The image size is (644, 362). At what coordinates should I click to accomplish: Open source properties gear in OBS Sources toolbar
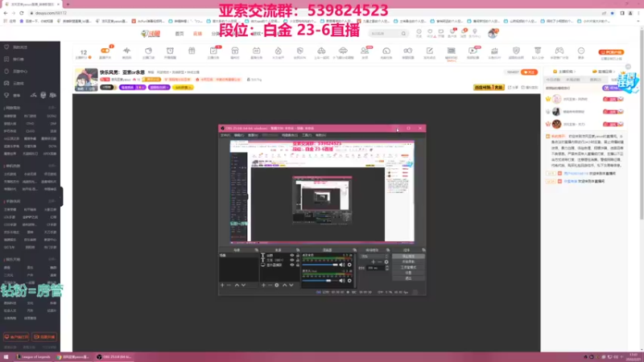pos(277,285)
